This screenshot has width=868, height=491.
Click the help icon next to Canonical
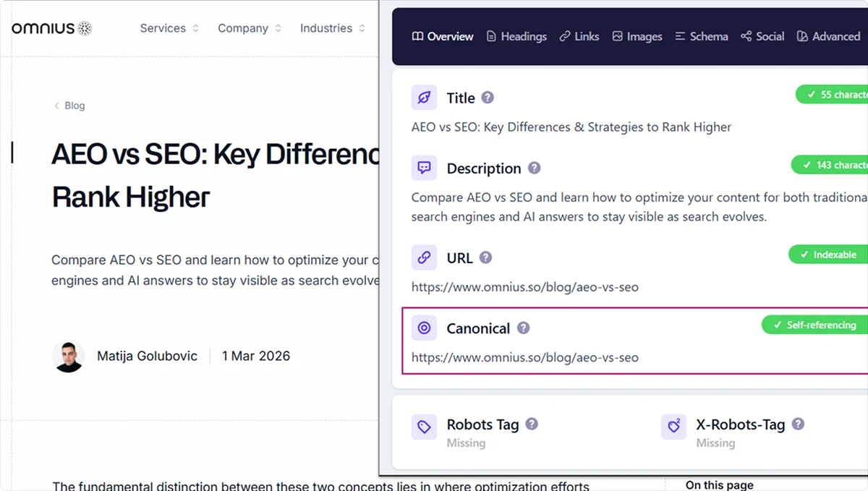point(523,328)
